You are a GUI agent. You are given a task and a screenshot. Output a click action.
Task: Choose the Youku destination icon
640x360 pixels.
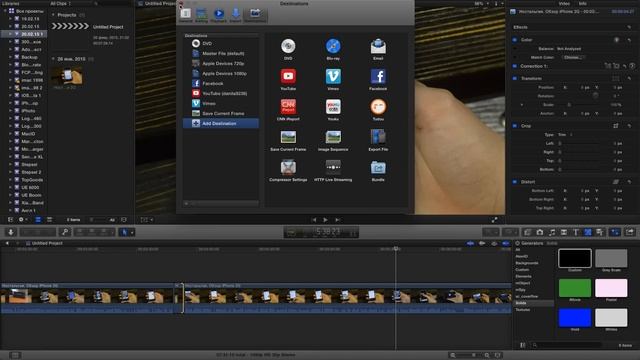click(x=333, y=107)
